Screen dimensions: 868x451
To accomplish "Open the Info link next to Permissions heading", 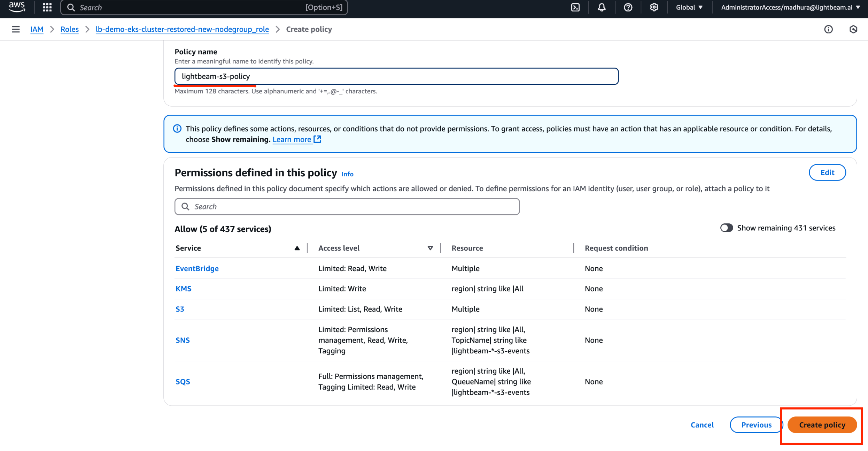I will [347, 174].
